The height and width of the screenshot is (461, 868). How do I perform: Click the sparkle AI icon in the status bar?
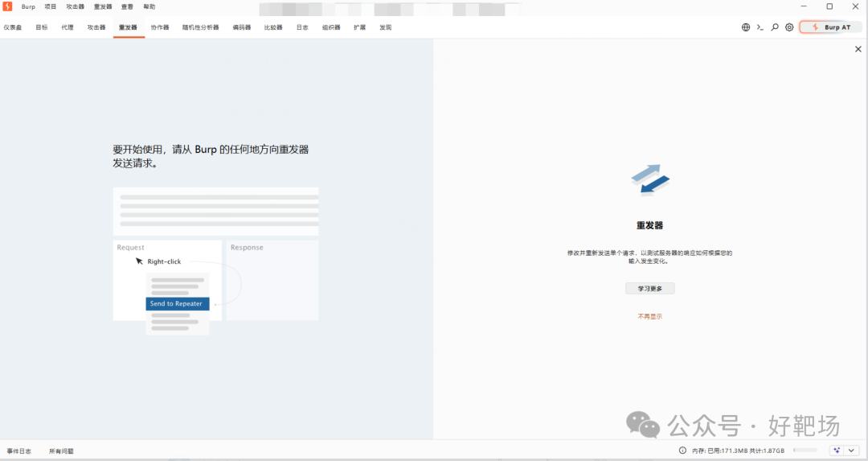pos(837,451)
